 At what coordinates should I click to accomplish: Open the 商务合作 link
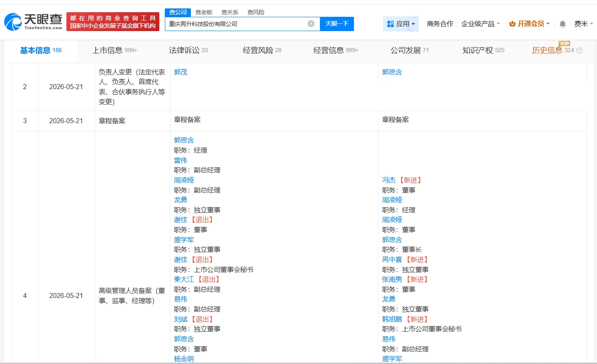440,24
